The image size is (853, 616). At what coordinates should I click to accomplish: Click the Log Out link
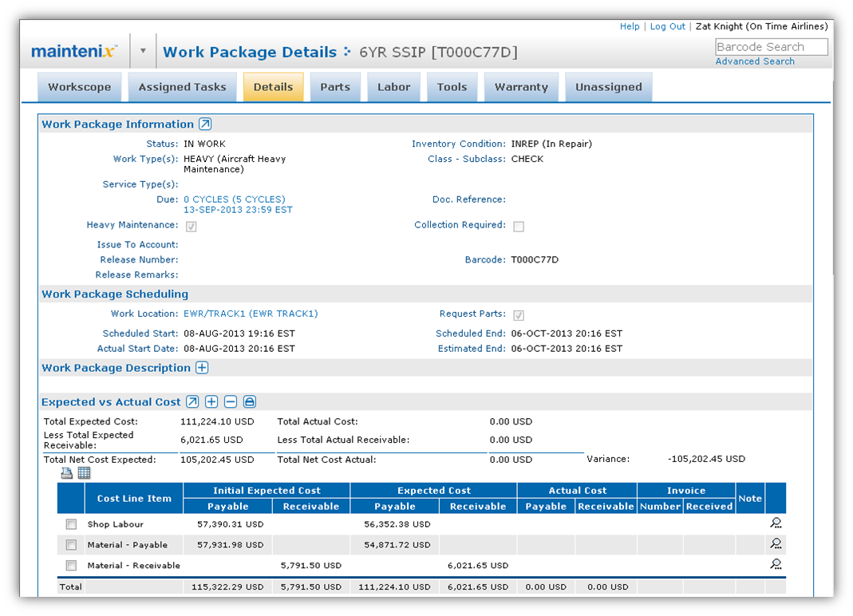[x=667, y=26]
